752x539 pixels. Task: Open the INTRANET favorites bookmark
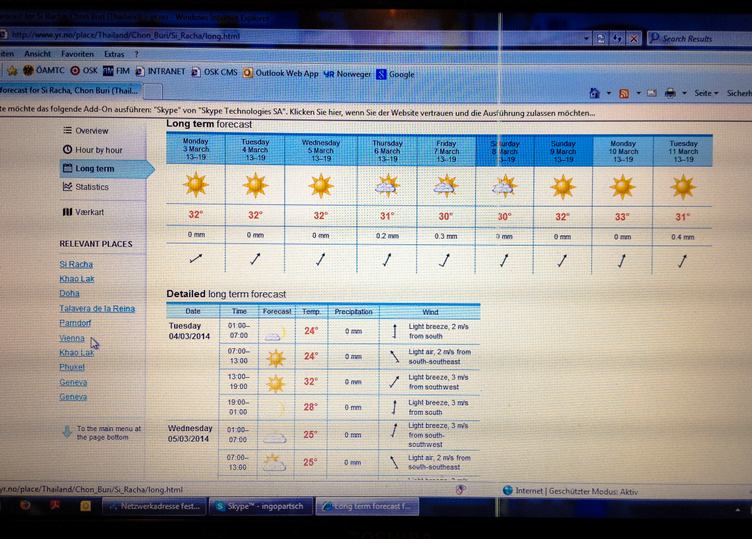coord(160,71)
